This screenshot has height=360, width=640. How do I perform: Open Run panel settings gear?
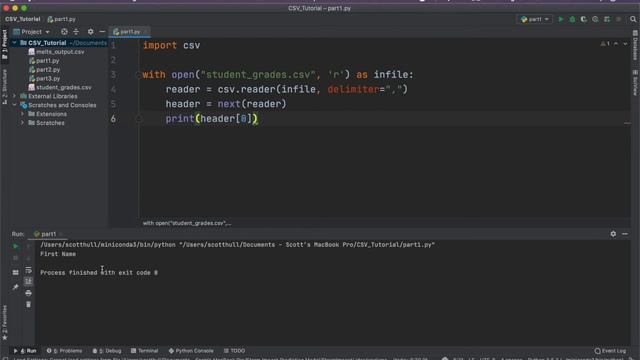613,234
